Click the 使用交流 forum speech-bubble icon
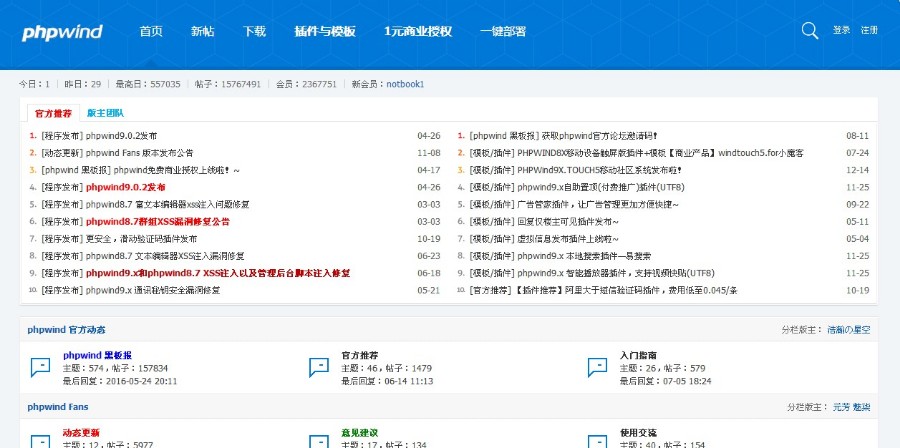 [x=597, y=442]
